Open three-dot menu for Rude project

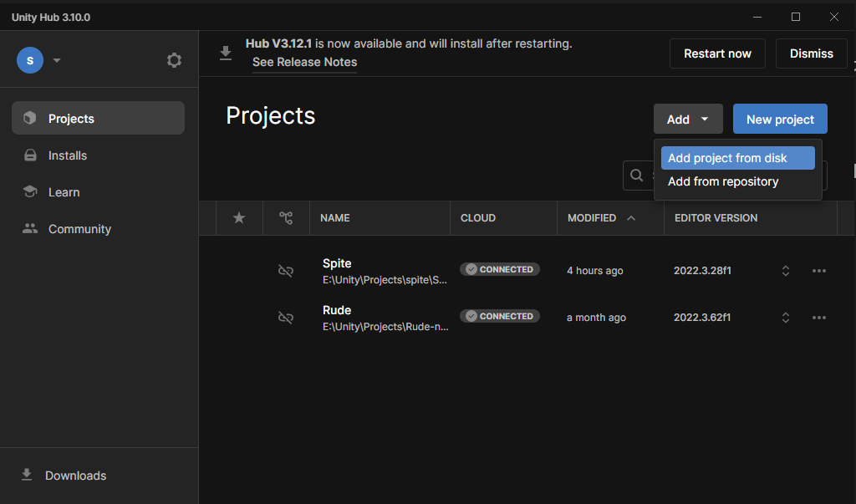(x=818, y=318)
